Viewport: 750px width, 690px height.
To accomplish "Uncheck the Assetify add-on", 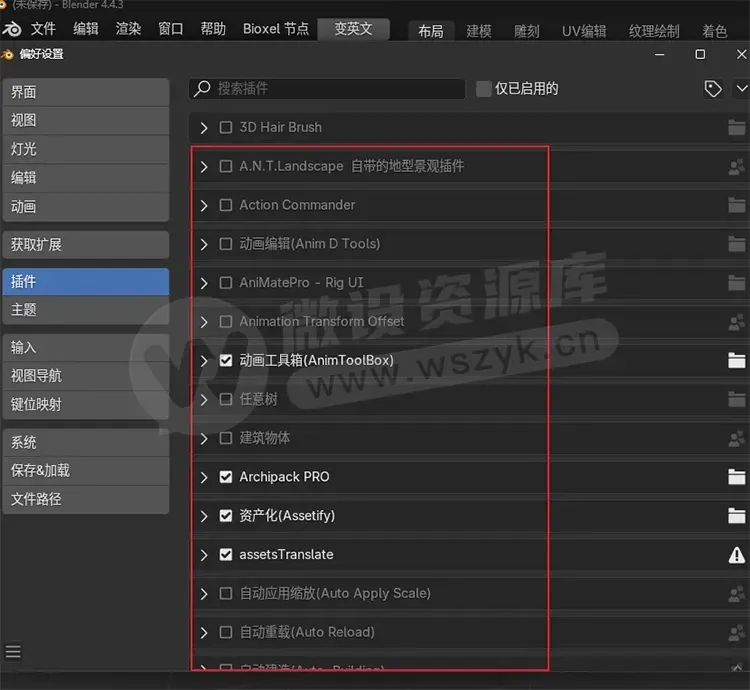I will [225, 516].
